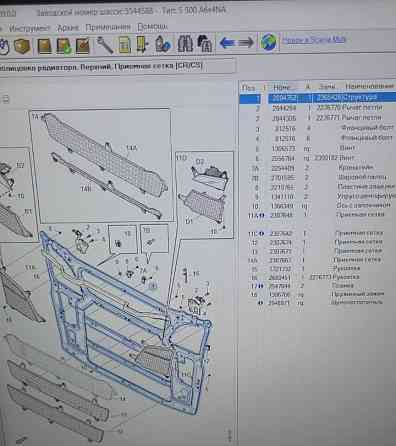Open the parts package box icon
This screenshot has height=446, width=396.
[22, 46]
